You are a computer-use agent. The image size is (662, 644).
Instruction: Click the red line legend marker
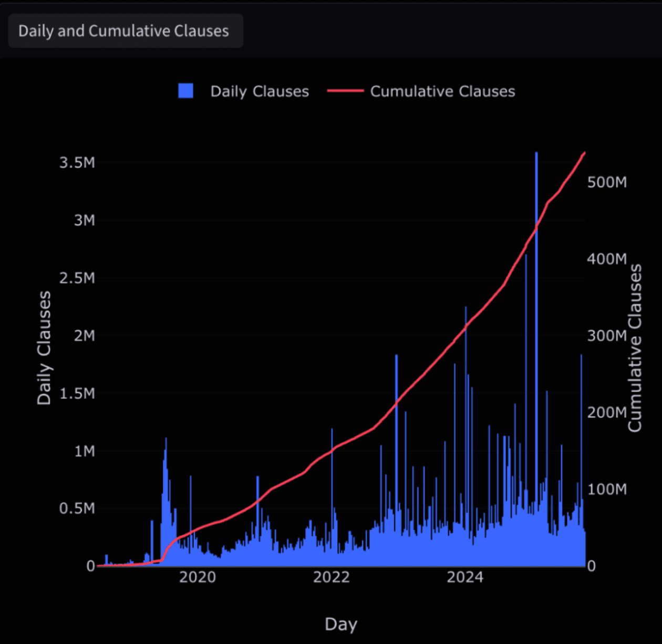[345, 91]
